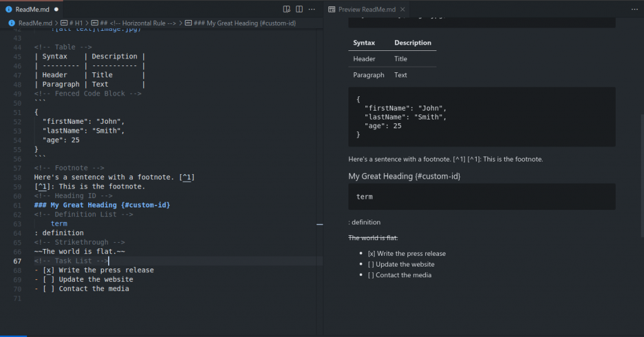
Task: Click '<!-- Fenced Code Block -->' comment line
Action: 87,94
